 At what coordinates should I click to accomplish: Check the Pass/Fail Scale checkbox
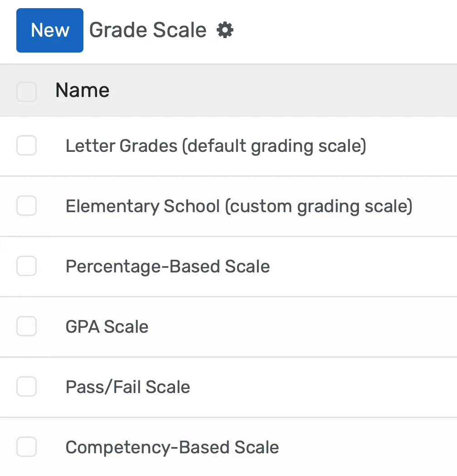pyautogui.click(x=26, y=387)
